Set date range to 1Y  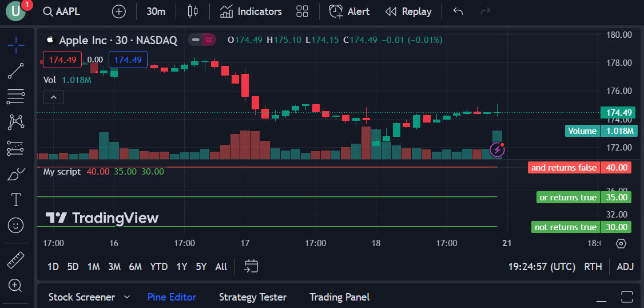(x=181, y=266)
